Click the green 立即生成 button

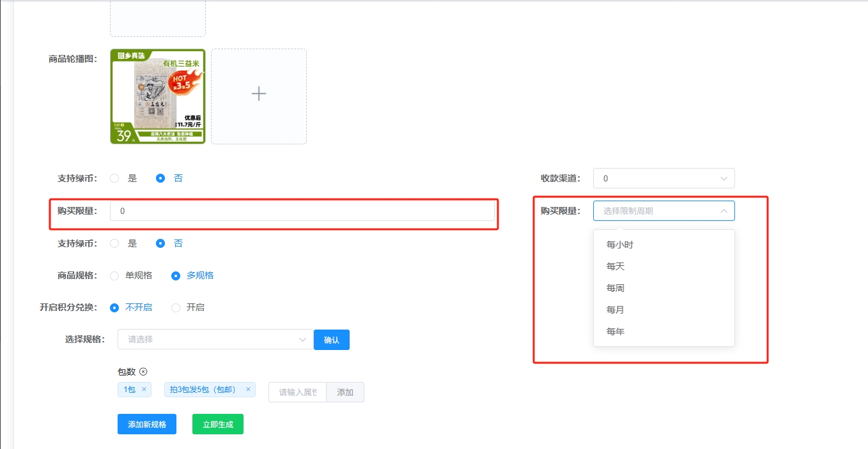217,423
